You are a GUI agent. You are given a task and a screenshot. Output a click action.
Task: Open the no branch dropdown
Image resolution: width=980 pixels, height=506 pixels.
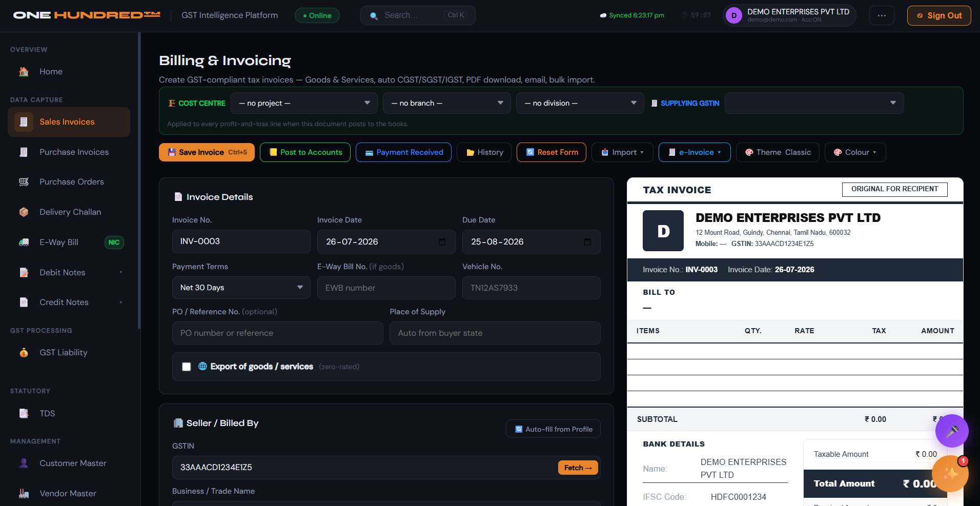(x=447, y=103)
